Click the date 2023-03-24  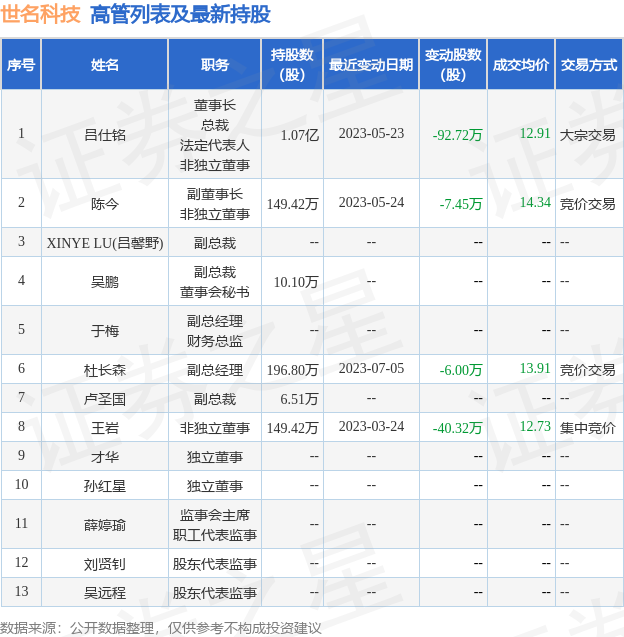tap(371, 427)
